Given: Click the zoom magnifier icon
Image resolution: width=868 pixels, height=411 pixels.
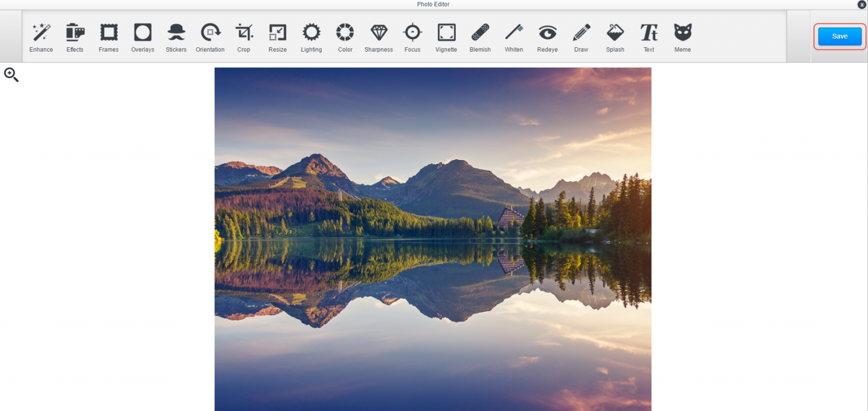Looking at the screenshot, I should point(11,75).
